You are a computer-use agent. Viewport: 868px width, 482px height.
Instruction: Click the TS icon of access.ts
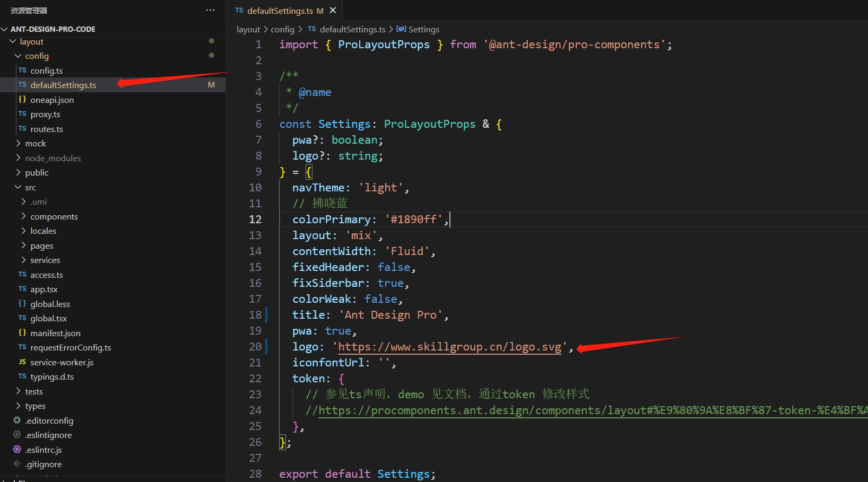22,275
